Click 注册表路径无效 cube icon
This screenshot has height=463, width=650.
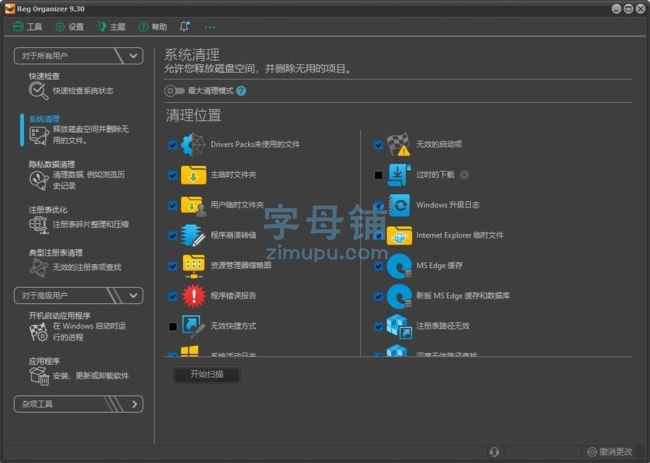tap(399, 326)
